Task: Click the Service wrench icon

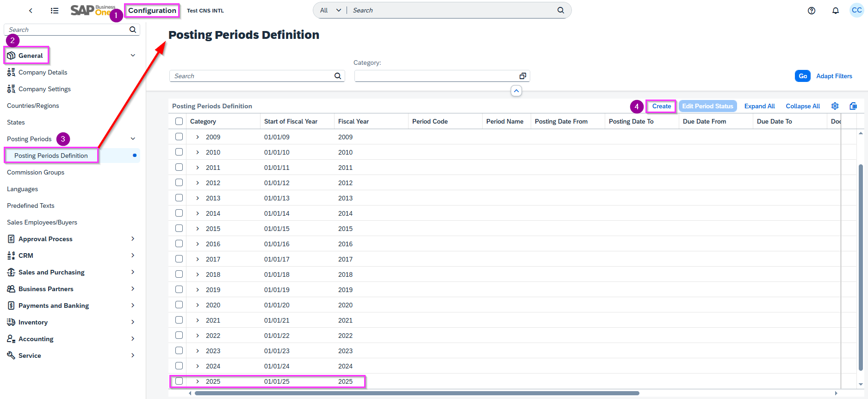Action: tap(11, 355)
